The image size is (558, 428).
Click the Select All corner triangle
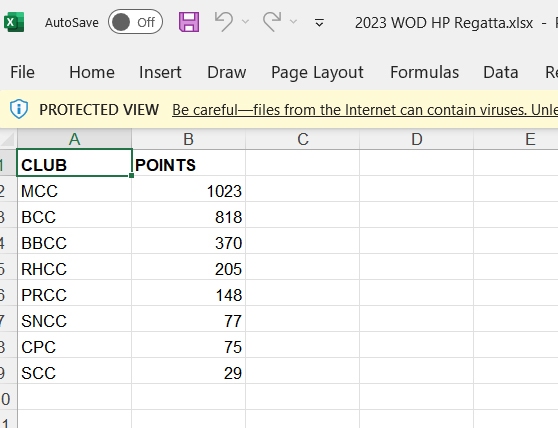click(8, 139)
